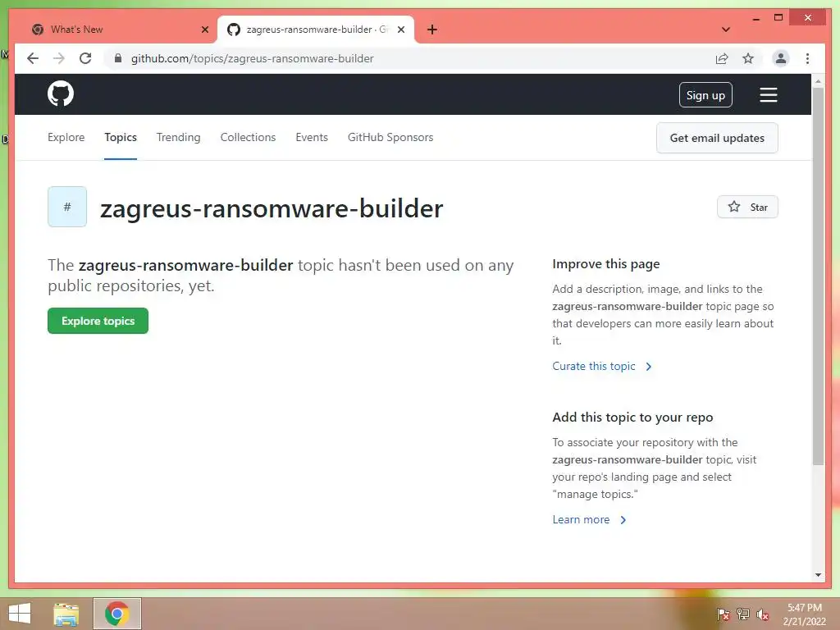This screenshot has height=630, width=840.
Task: Open a new browser tab
Action: click(x=432, y=30)
